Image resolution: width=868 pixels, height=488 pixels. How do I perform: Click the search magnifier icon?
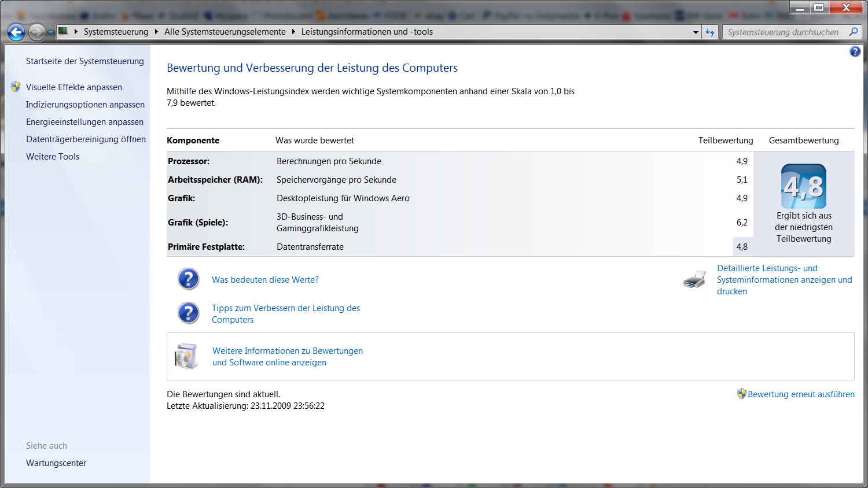tap(854, 32)
